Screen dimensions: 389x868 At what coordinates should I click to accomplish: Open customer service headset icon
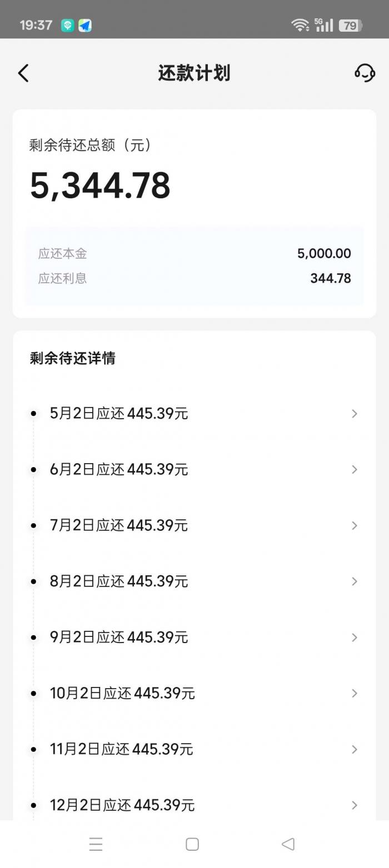click(x=365, y=73)
